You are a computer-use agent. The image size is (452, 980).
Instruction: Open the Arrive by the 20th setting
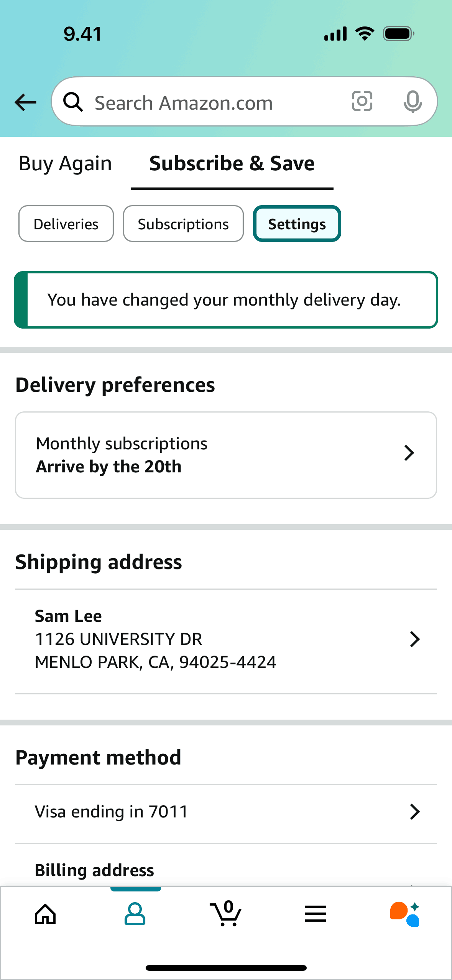[x=109, y=467]
